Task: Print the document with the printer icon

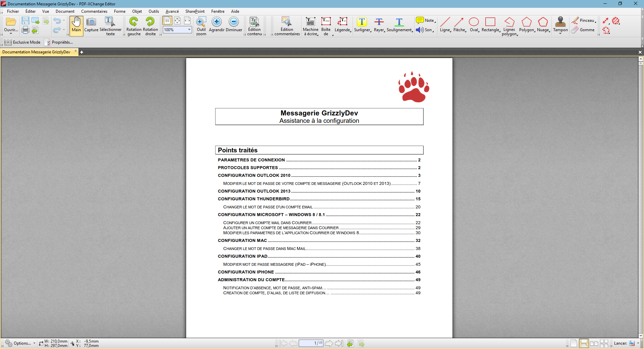Action: (x=25, y=30)
